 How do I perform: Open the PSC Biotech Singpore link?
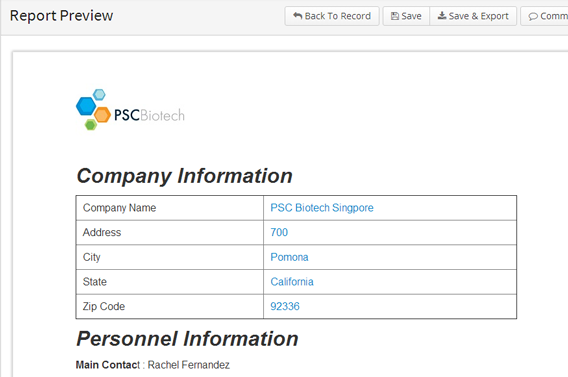pos(322,208)
